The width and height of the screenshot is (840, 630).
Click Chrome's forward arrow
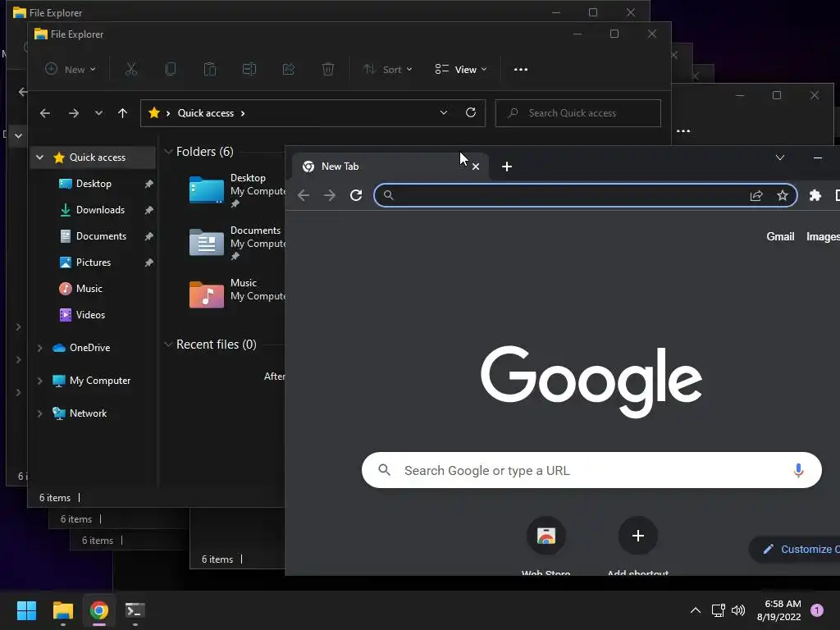tap(330, 195)
